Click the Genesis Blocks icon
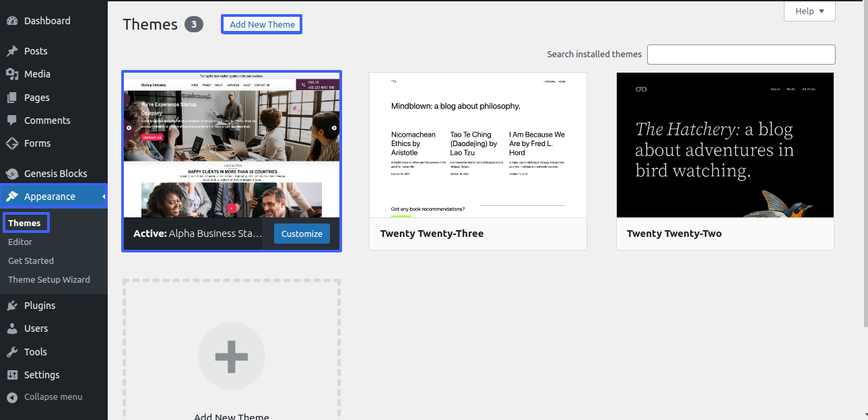Screen dimensions: 868x420 (x=12, y=174)
